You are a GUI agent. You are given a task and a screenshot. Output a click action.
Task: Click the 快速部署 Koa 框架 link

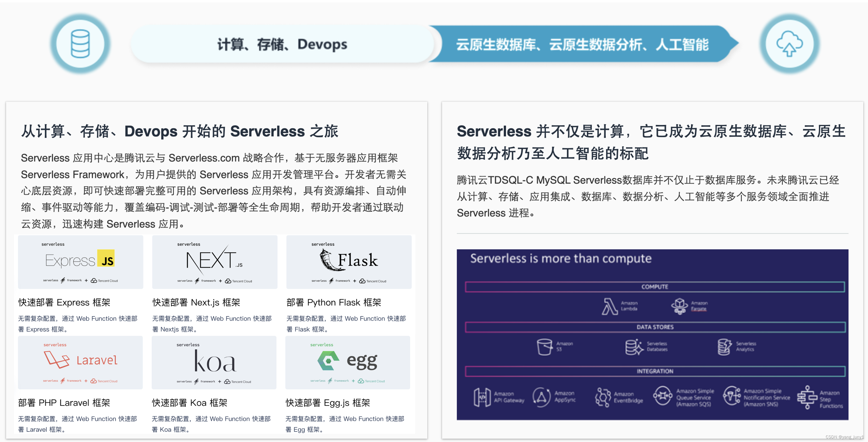tap(189, 403)
